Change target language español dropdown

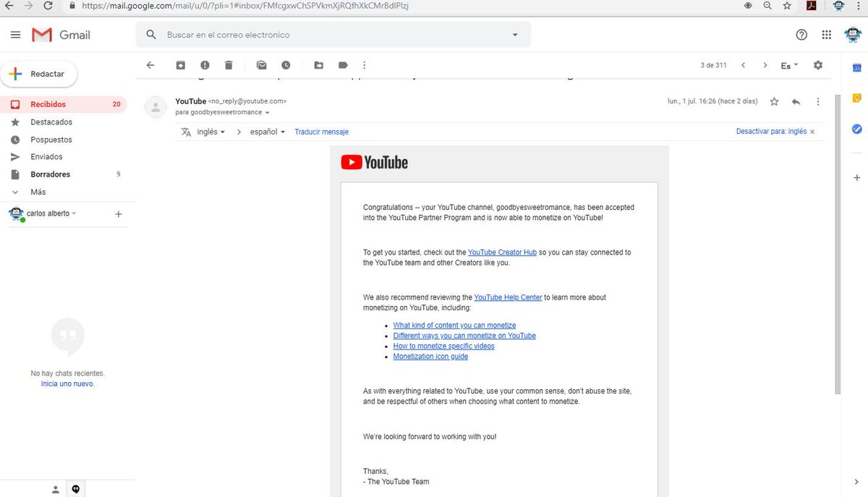point(268,132)
